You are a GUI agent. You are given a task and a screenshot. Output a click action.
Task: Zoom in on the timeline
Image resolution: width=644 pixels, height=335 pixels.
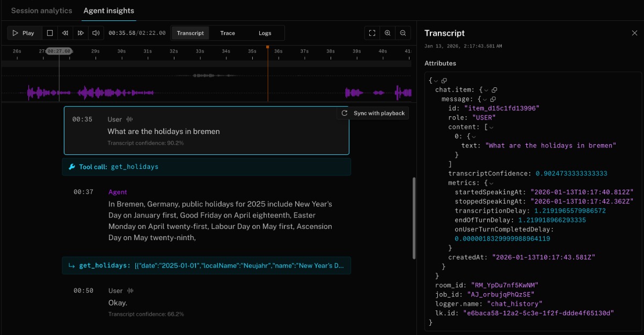387,33
